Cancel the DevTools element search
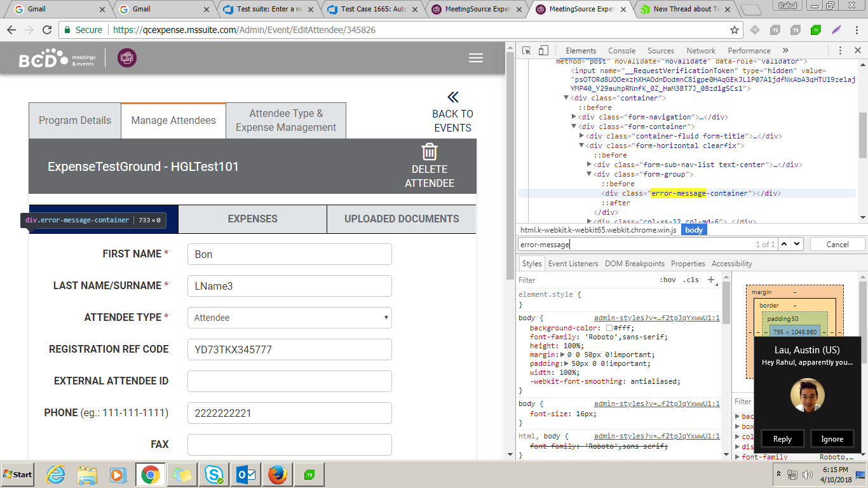 [x=837, y=245]
